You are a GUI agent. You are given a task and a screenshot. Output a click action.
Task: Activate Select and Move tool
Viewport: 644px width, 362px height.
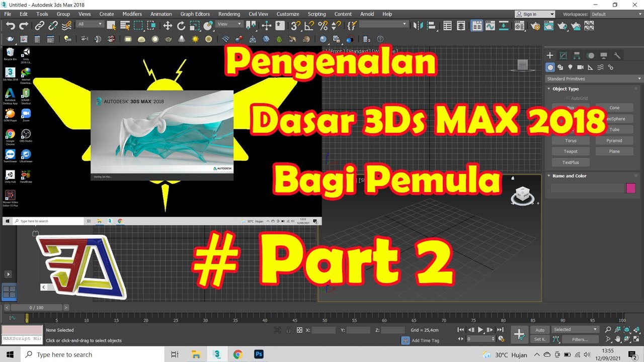[x=168, y=25]
